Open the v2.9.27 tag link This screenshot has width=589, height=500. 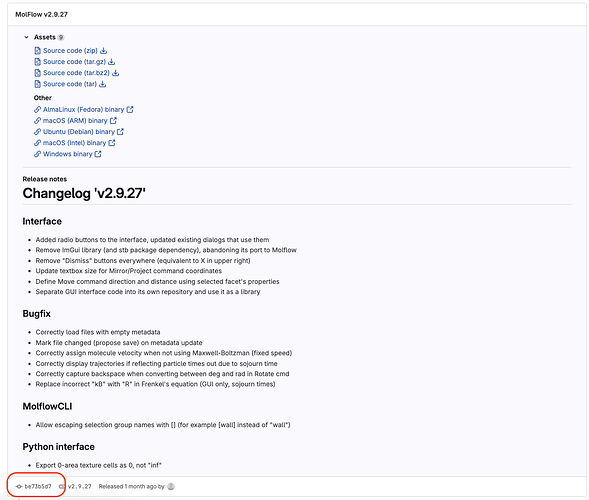tap(80, 486)
